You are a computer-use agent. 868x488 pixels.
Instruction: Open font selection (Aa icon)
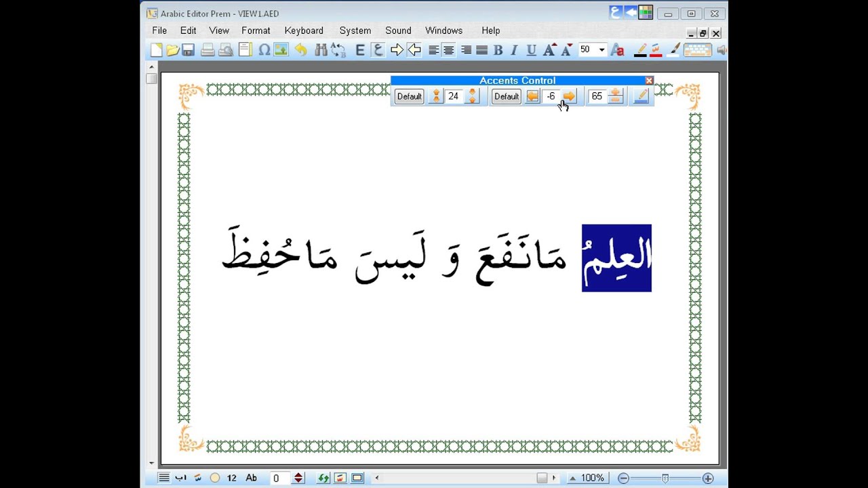click(617, 49)
